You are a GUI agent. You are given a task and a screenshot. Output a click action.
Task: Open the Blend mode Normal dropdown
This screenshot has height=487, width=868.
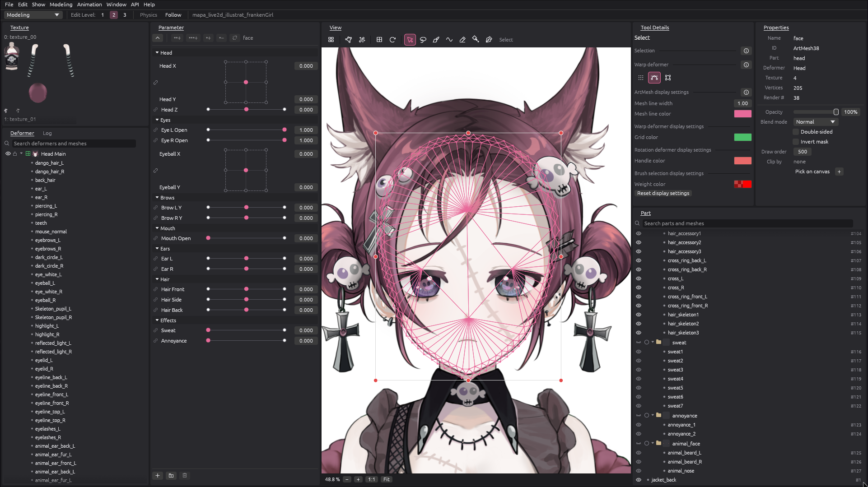coord(816,122)
